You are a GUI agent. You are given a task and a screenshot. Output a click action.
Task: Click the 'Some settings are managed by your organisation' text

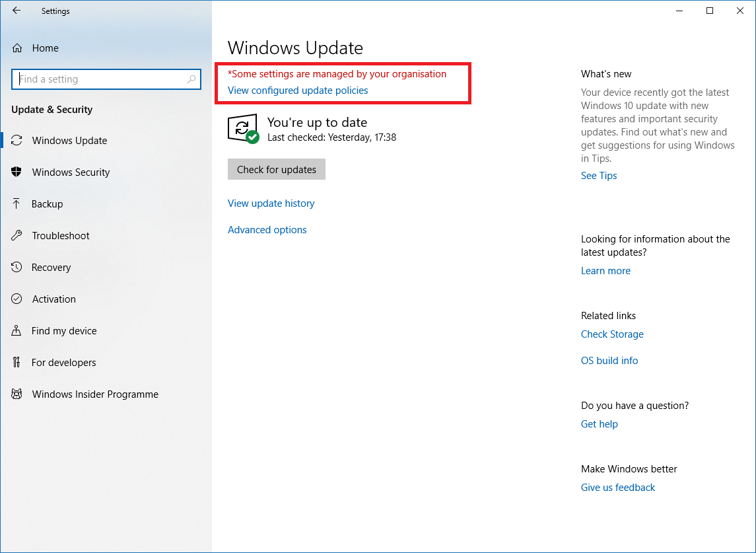[x=337, y=74]
